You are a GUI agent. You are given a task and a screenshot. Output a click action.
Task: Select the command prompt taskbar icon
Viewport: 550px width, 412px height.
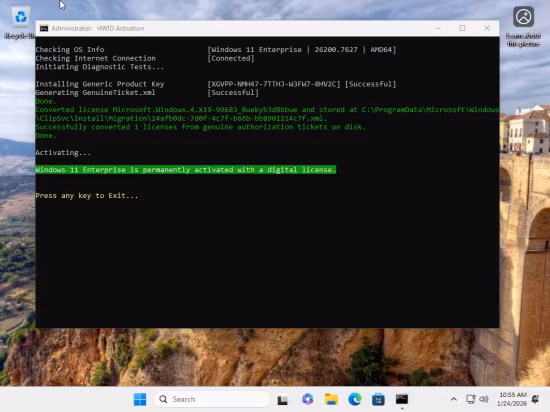pos(402,399)
